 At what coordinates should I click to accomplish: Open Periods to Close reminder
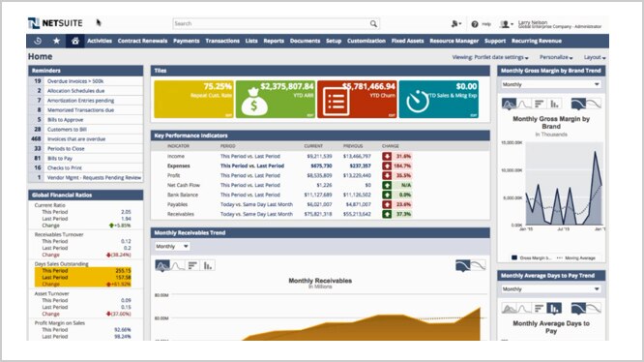pos(66,148)
